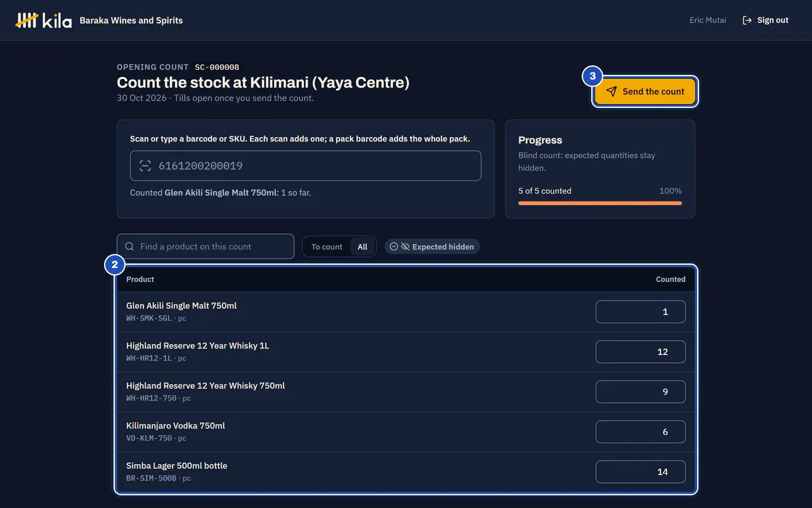Image resolution: width=812 pixels, height=508 pixels.
Task: Click the Product column header
Action: pos(140,279)
